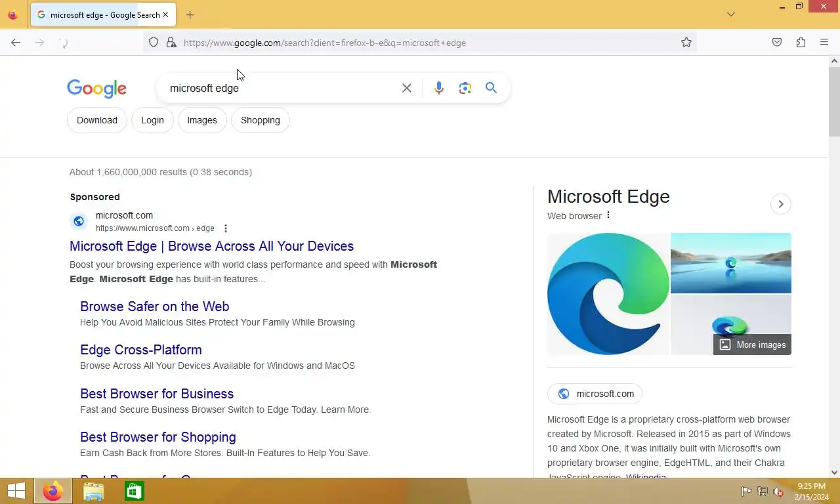The height and width of the screenshot is (504, 840).
Task: Bookmark this page with the star icon
Action: click(x=686, y=43)
